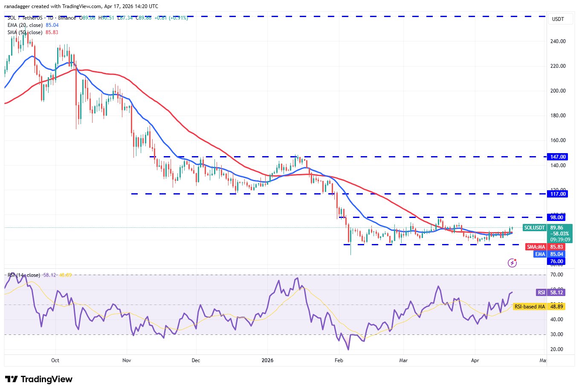Click the 240.00 price axis label

(558, 41)
